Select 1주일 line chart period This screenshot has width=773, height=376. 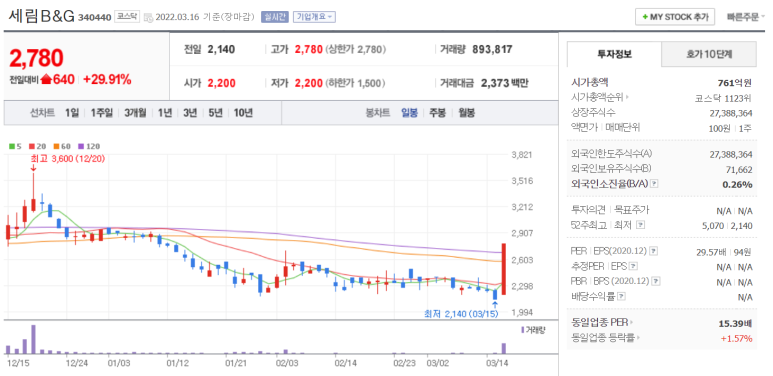[102, 113]
